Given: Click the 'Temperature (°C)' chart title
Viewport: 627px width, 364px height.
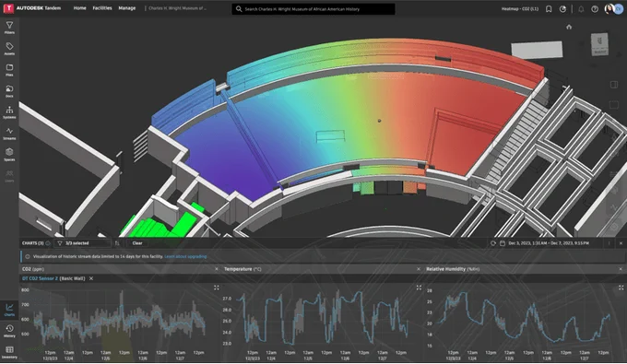Looking at the screenshot, I should click(243, 269).
